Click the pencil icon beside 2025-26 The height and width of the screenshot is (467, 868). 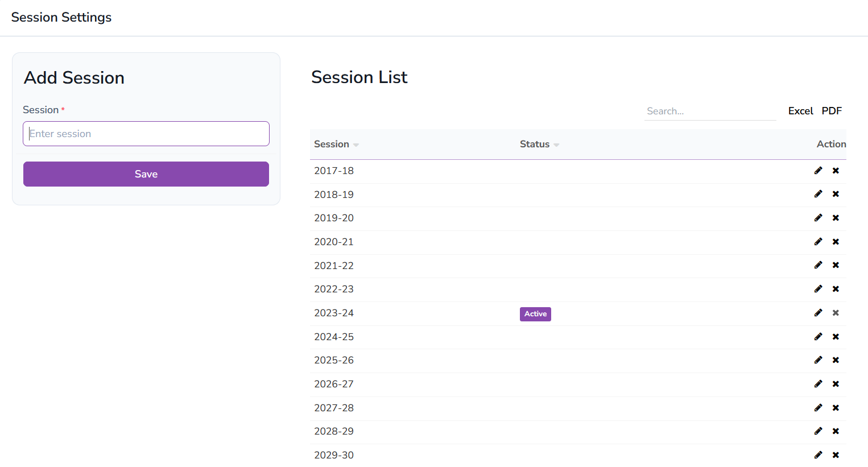tap(818, 359)
